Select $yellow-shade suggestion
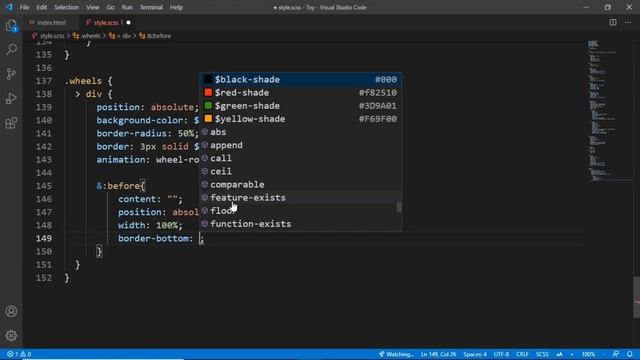Screen dimensions: 640x360 click(x=300, y=119)
